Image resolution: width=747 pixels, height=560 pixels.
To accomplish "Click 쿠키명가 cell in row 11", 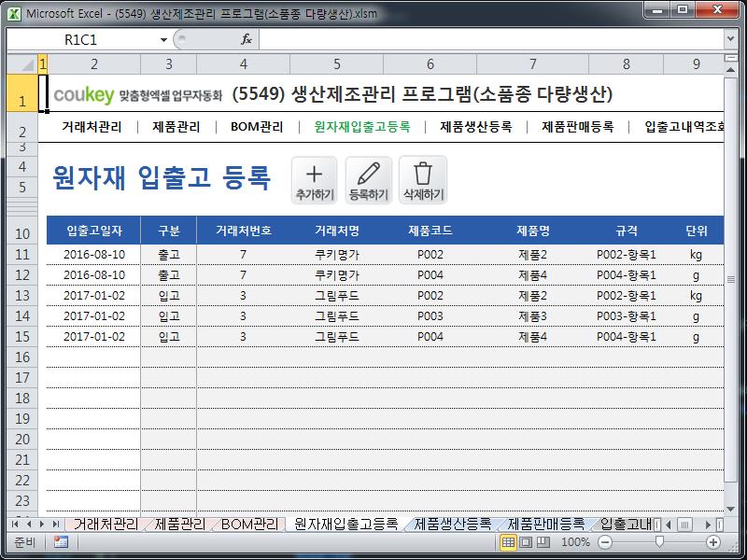I will coord(337,255).
